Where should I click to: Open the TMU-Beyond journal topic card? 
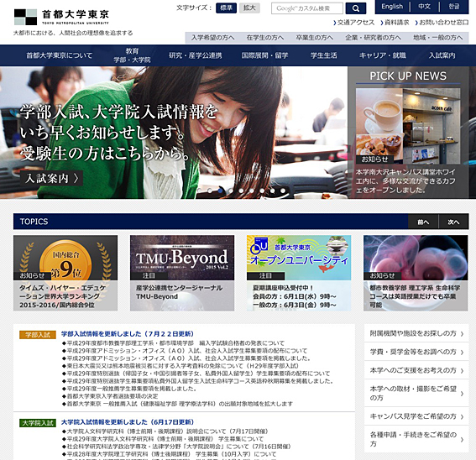(182, 273)
